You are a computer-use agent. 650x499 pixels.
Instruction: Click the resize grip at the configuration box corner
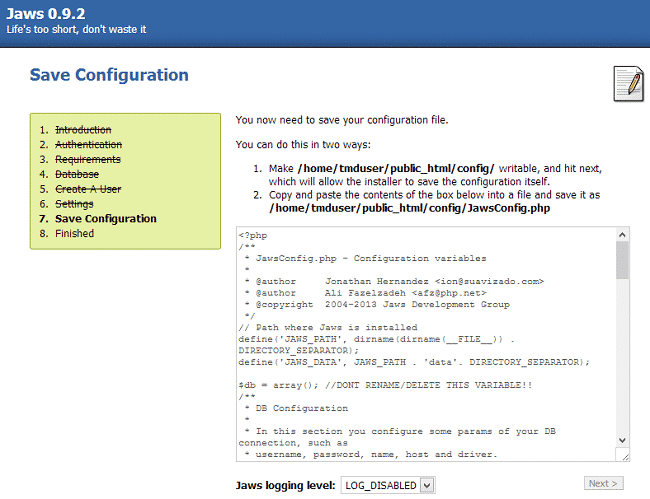click(x=623, y=454)
